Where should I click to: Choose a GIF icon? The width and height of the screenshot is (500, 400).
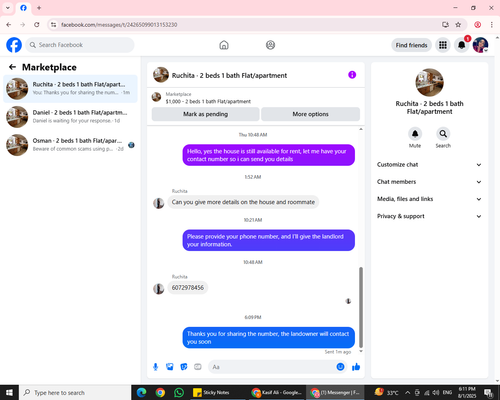[198, 367]
